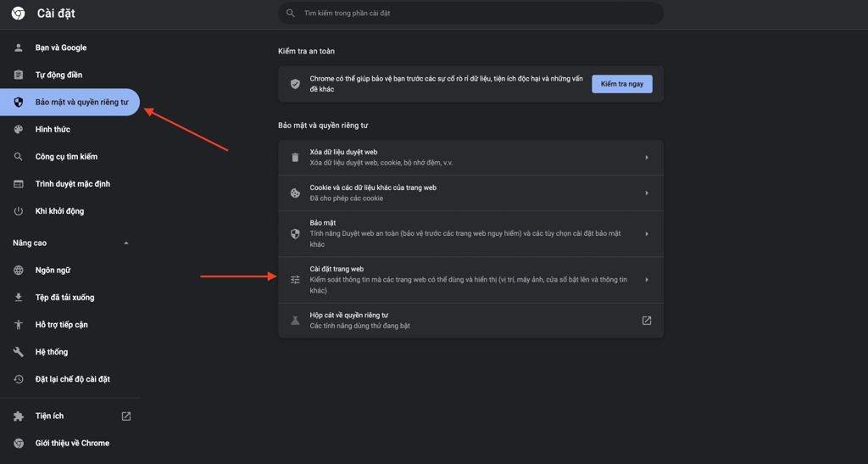Click the person icon for Bạn và Google
Image resolution: width=868 pixels, height=464 pixels.
tap(19, 48)
